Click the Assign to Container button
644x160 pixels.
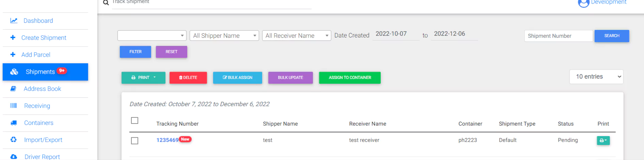tap(349, 78)
